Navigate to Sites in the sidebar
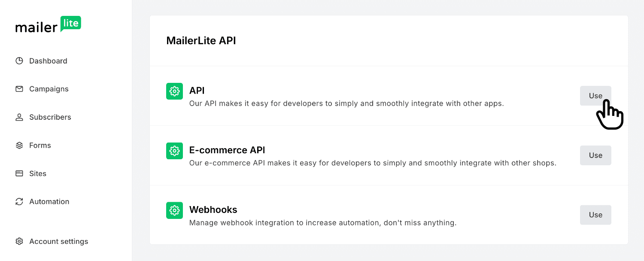Viewport: 644px width, 261px height. point(31,173)
